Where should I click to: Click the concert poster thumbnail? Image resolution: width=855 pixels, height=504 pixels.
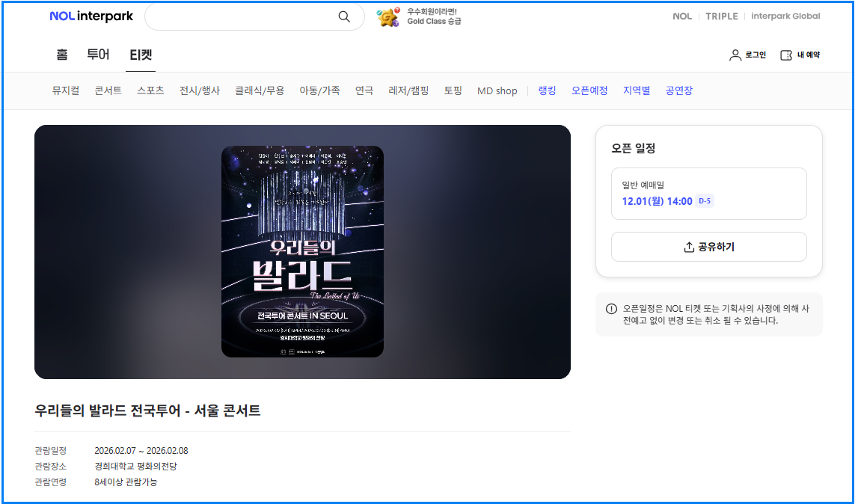(x=302, y=252)
